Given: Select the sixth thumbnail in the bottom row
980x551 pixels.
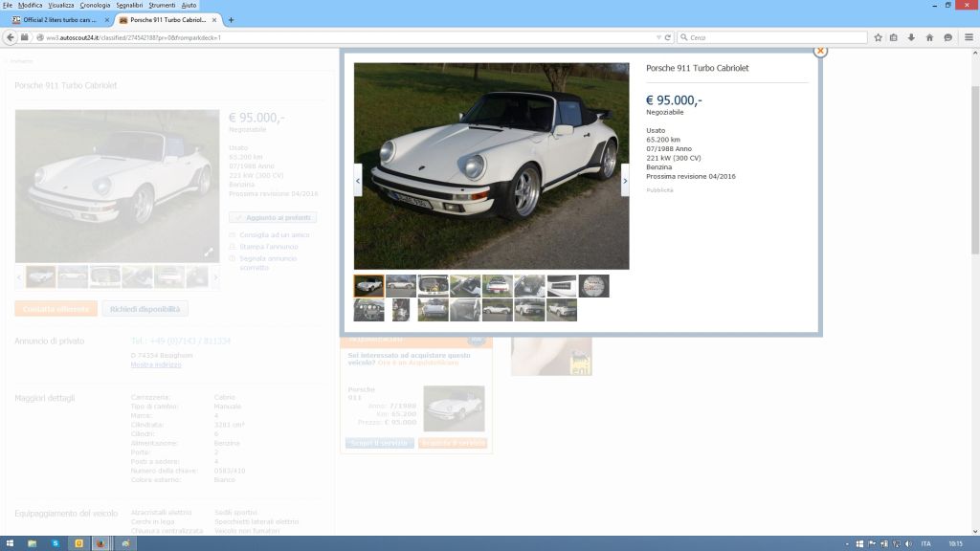Looking at the screenshot, I should click(529, 310).
